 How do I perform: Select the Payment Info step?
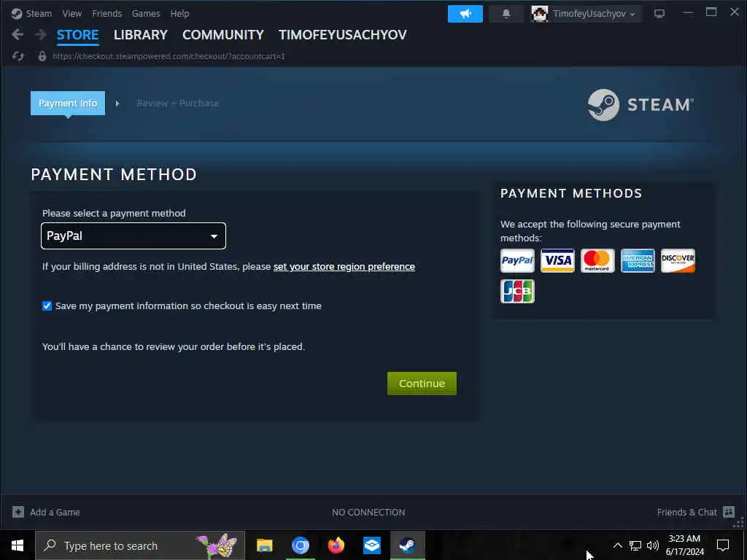tap(68, 103)
